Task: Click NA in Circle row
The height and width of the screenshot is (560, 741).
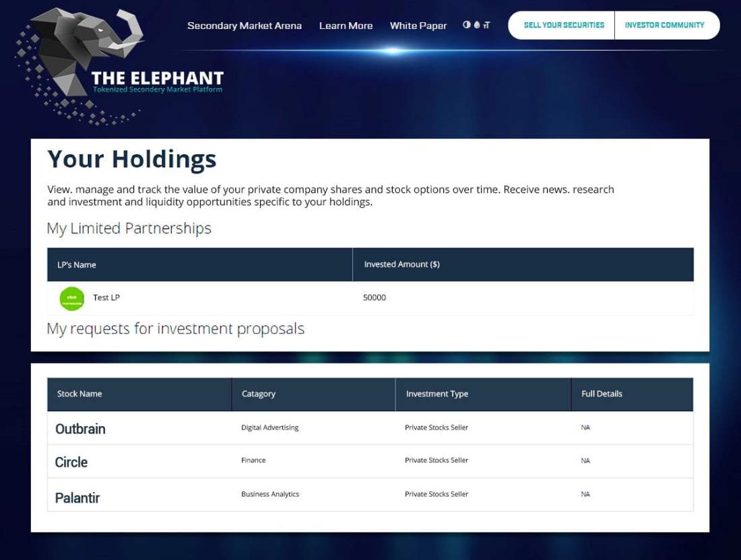Action: point(585,460)
